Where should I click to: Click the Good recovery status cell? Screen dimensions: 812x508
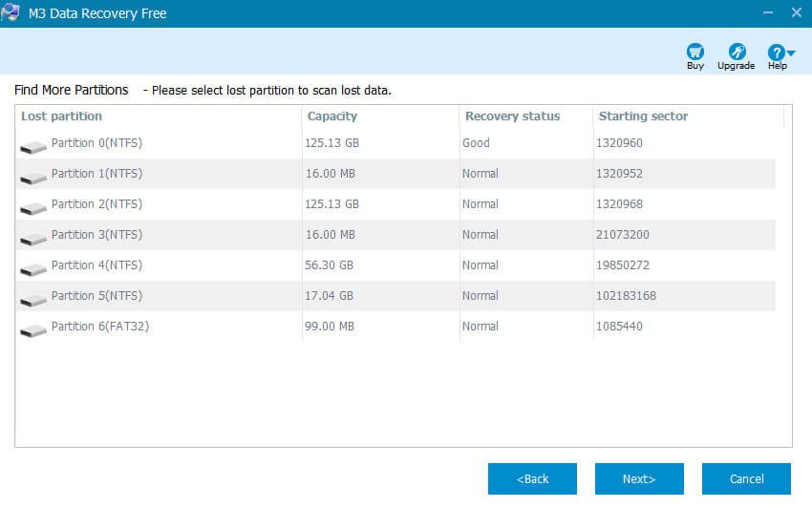[x=476, y=143]
